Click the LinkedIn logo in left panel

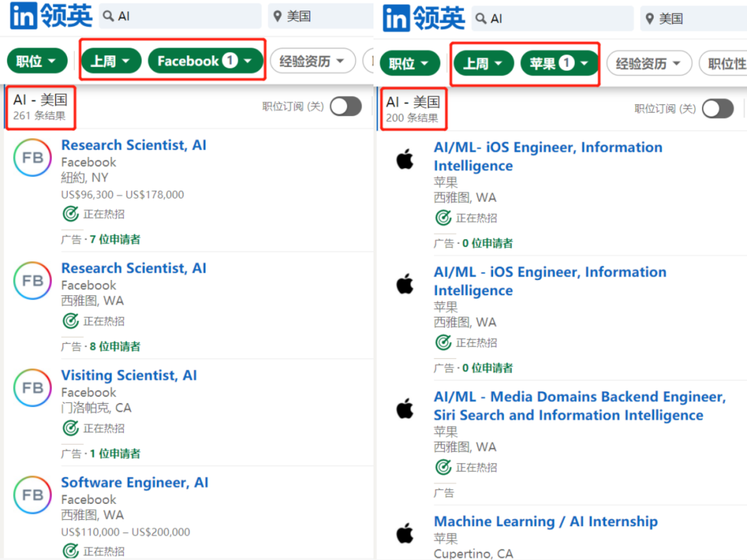pyautogui.click(x=24, y=16)
